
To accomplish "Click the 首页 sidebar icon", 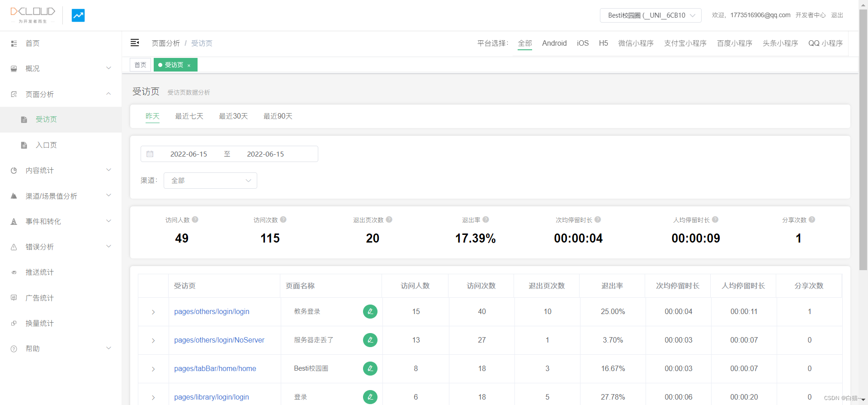I will click(14, 43).
